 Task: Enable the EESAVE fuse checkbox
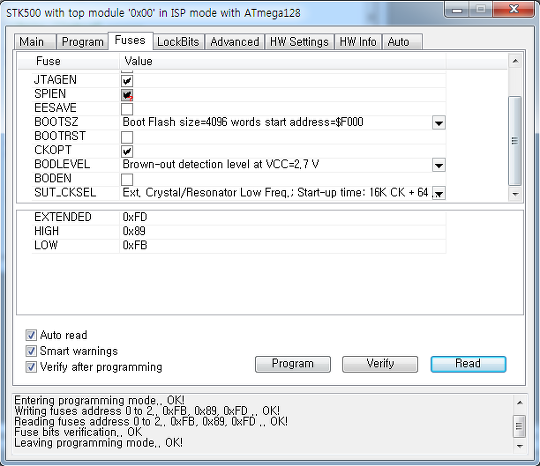(127, 109)
